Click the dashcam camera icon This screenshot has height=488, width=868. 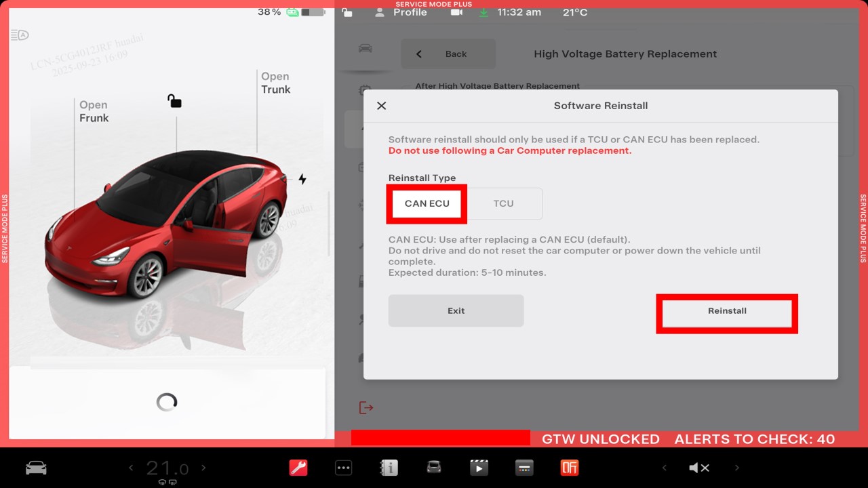(456, 12)
